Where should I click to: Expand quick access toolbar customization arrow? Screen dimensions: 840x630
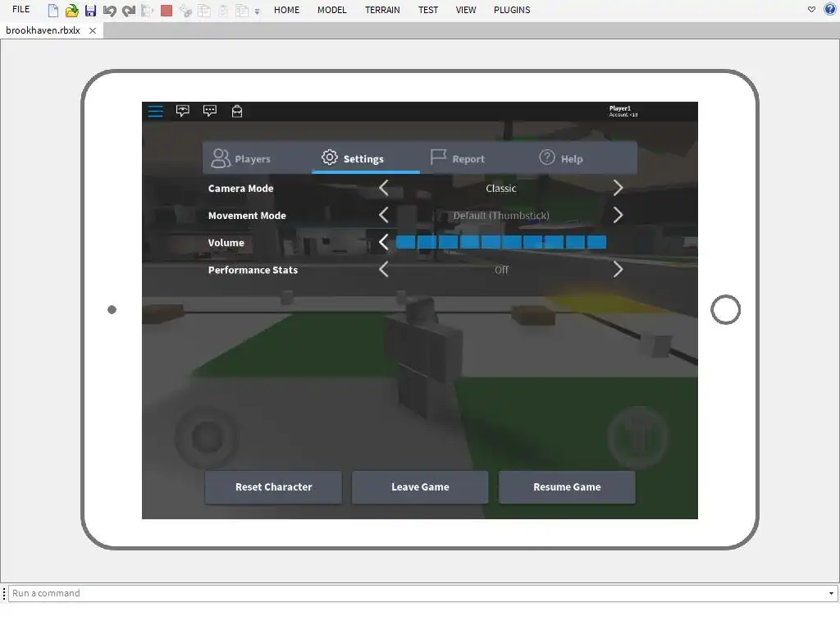(257, 11)
